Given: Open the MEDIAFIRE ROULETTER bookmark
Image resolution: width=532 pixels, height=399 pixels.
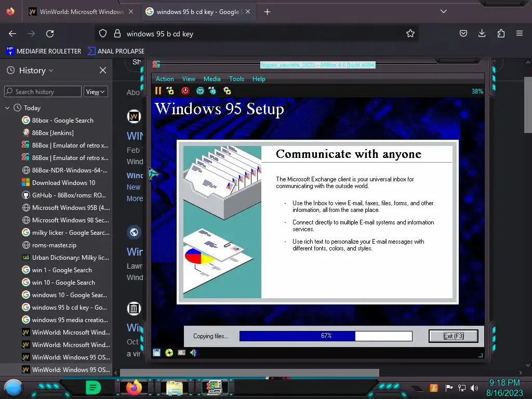Looking at the screenshot, I should 44,51.
